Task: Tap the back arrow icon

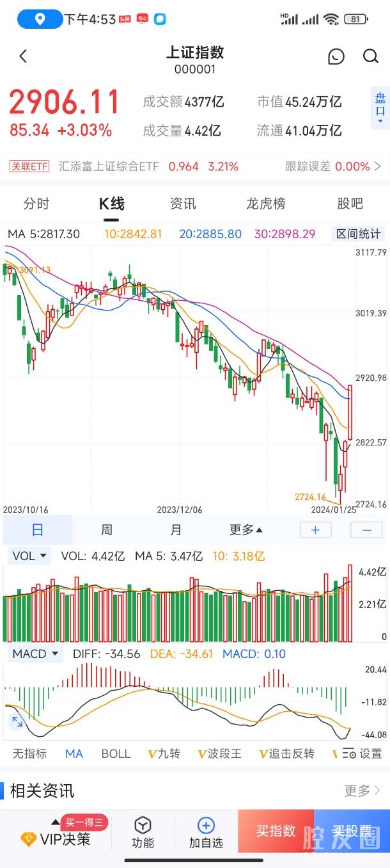Action: tap(23, 56)
